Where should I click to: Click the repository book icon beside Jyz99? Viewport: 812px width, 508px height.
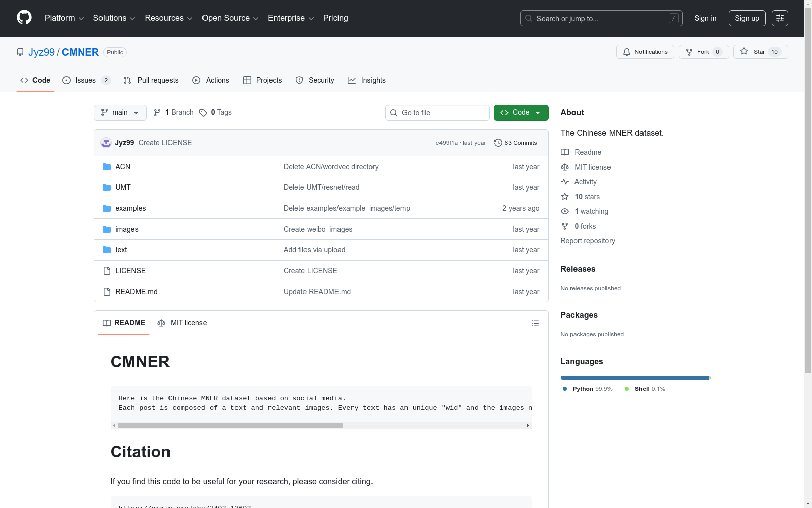20,52
